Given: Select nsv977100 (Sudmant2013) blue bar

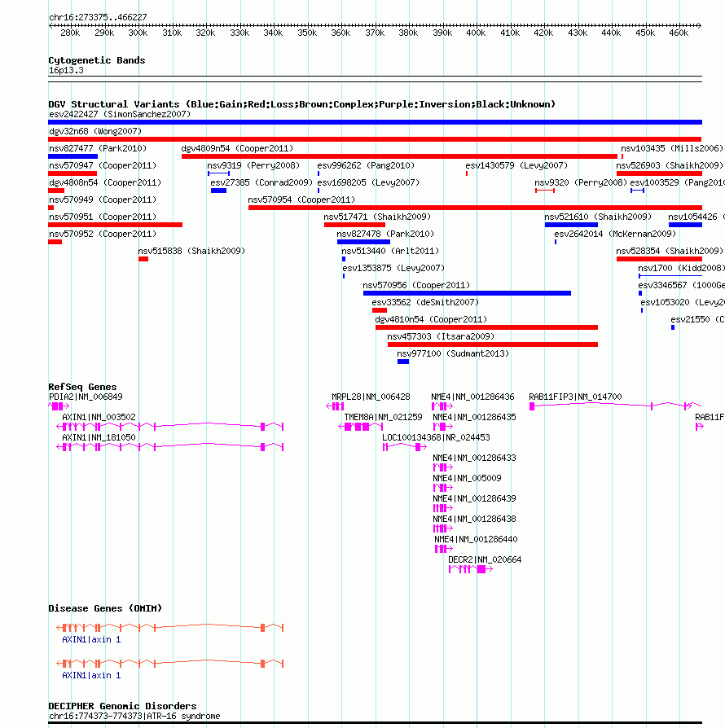Looking at the screenshot, I should 403,362.
